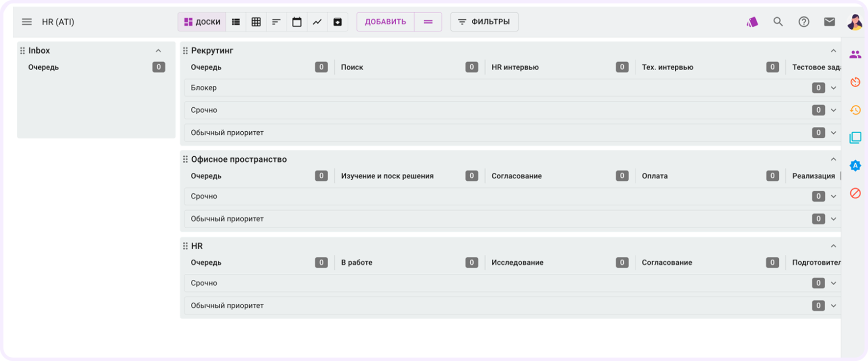Expand Обычный приоритет lane in HR board

click(x=833, y=306)
